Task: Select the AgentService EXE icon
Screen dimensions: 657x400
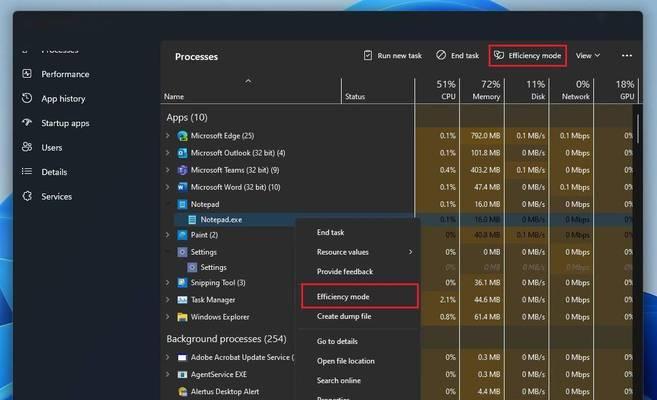Action: click(182, 374)
